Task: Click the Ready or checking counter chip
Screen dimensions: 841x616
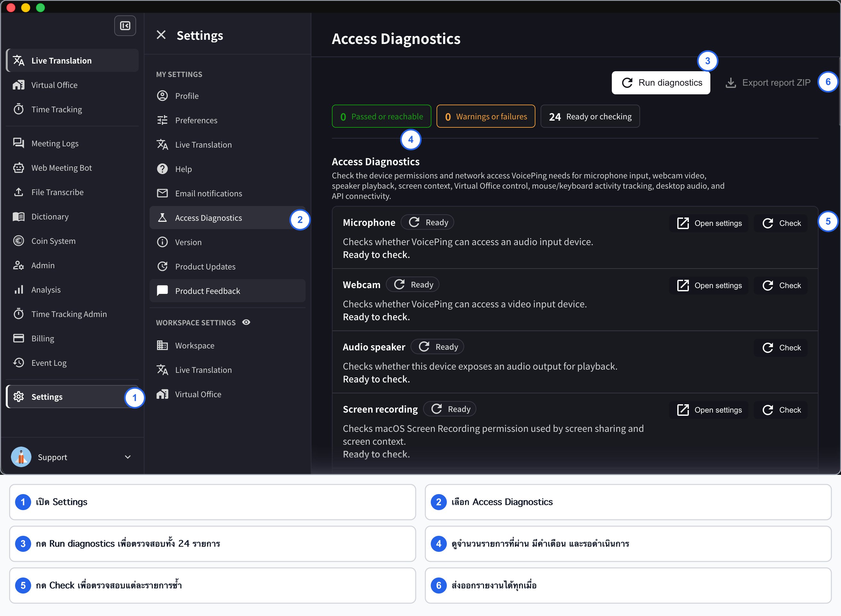Action: click(x=590, y=116)
